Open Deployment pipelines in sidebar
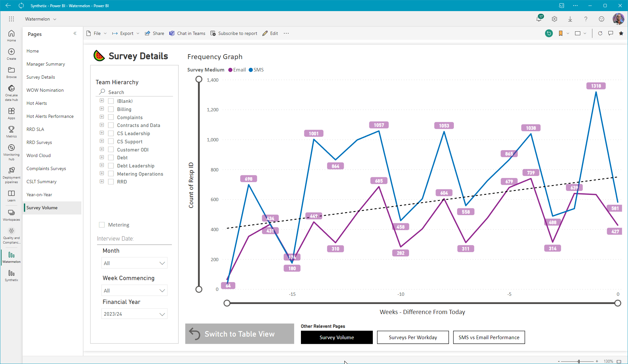The width and height of the screenshot is (628, 364). (11, 175)
